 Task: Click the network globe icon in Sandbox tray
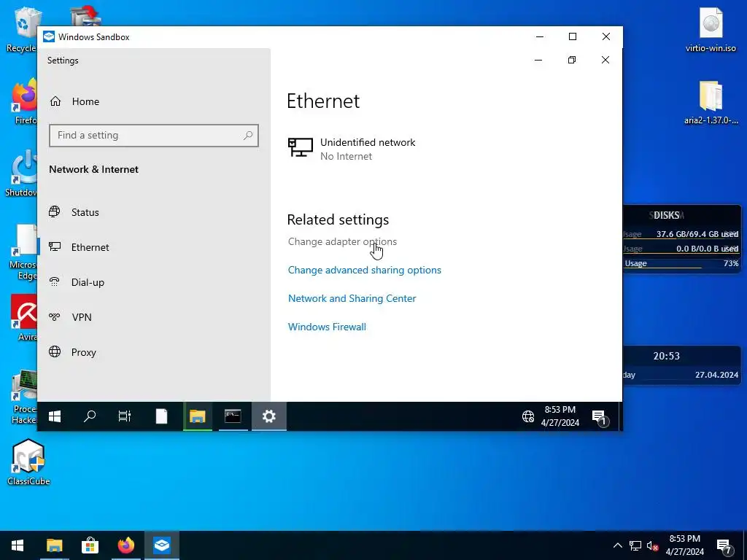pyautogui.click(x=528, y=416)
